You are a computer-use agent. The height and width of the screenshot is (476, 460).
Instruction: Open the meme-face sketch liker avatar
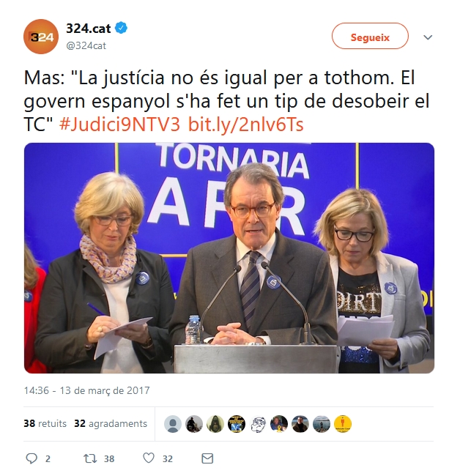coord(258,424)
